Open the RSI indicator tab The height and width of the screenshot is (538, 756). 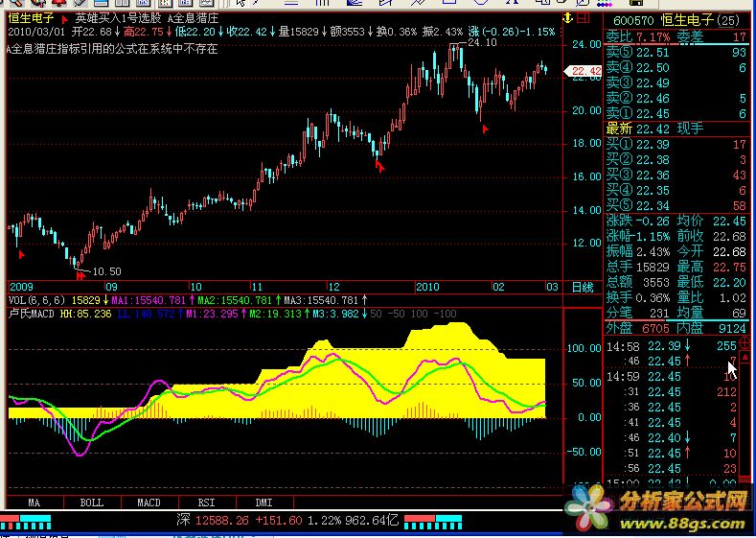coord(206,503)
